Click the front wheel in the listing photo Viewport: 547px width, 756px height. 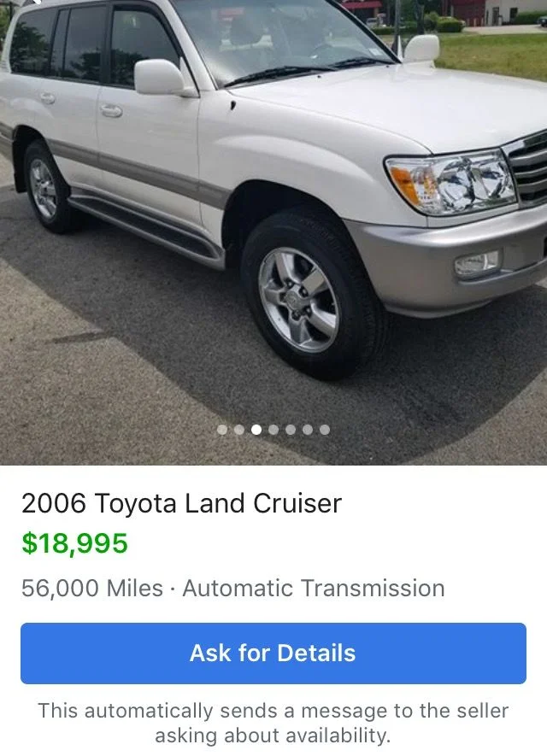309,296
